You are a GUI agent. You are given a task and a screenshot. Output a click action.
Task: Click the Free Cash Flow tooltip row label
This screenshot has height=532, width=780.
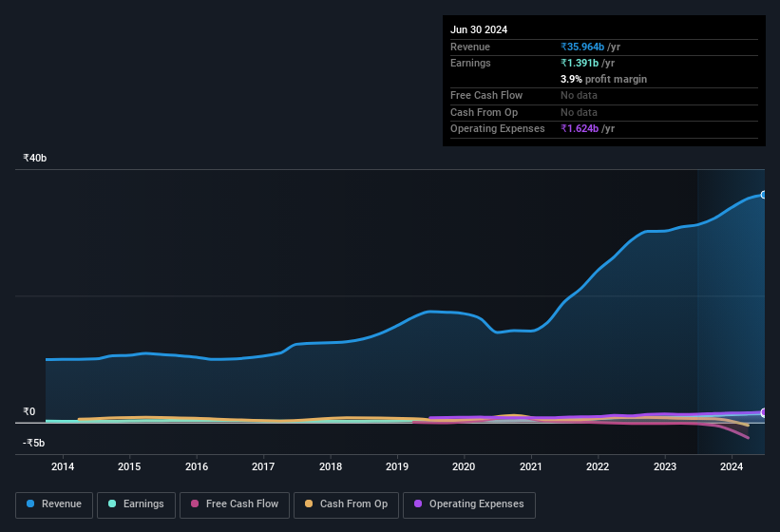click(486, 95)
